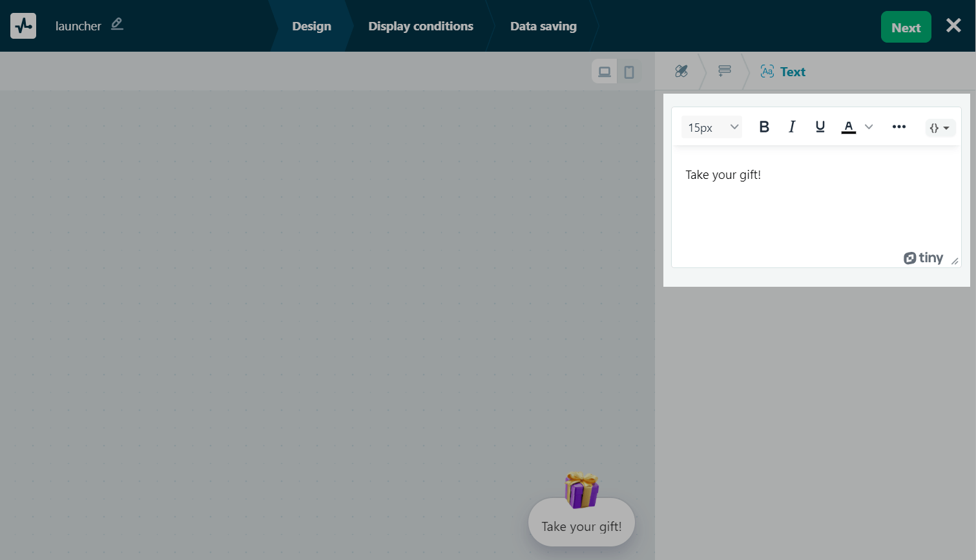Switch to mobile preview mode
The image size is (976, 560).
pyautogui.click(x=629, y=72)
